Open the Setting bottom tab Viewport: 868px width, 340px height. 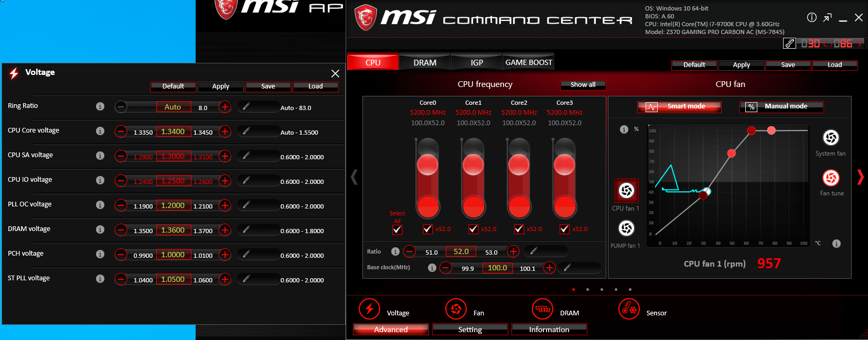click(x=470, y=330)
